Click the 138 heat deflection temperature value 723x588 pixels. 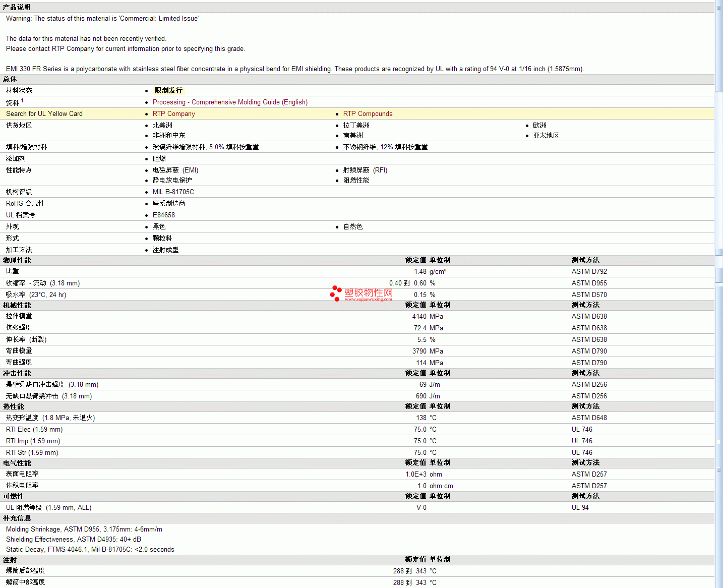[421, 418]
